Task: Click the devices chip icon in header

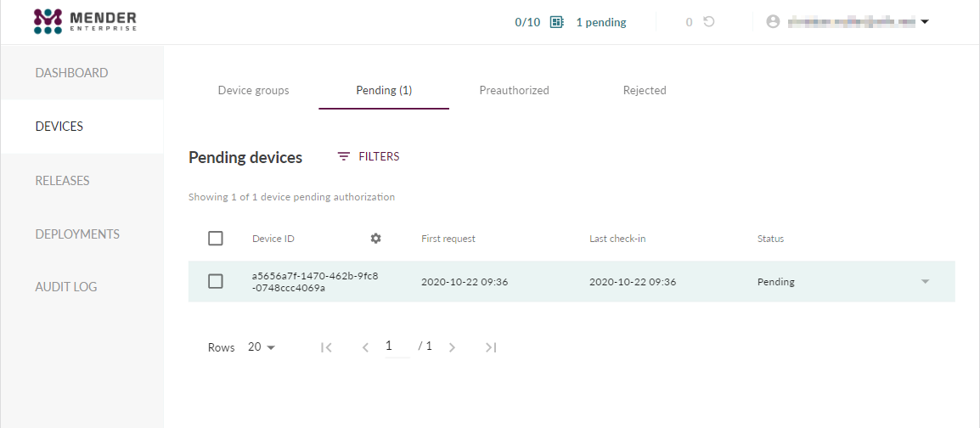Action: tap(557, 22)
